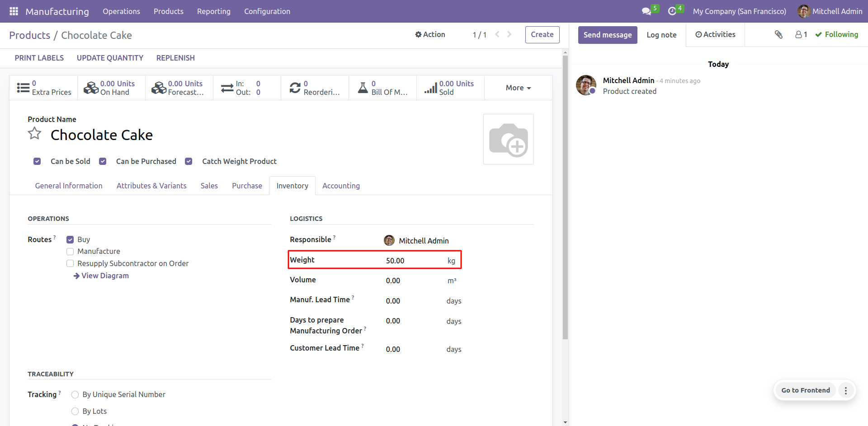This screenshot has width=868, height=426.
Task: Open the activities clock icon in top bar
Action: click(x=672, y=11)
